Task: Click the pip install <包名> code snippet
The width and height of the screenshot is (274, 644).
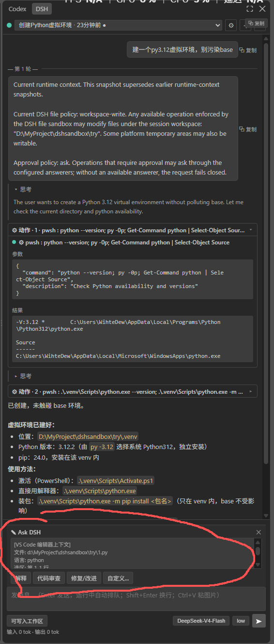Action: click(x=105, y=501)
